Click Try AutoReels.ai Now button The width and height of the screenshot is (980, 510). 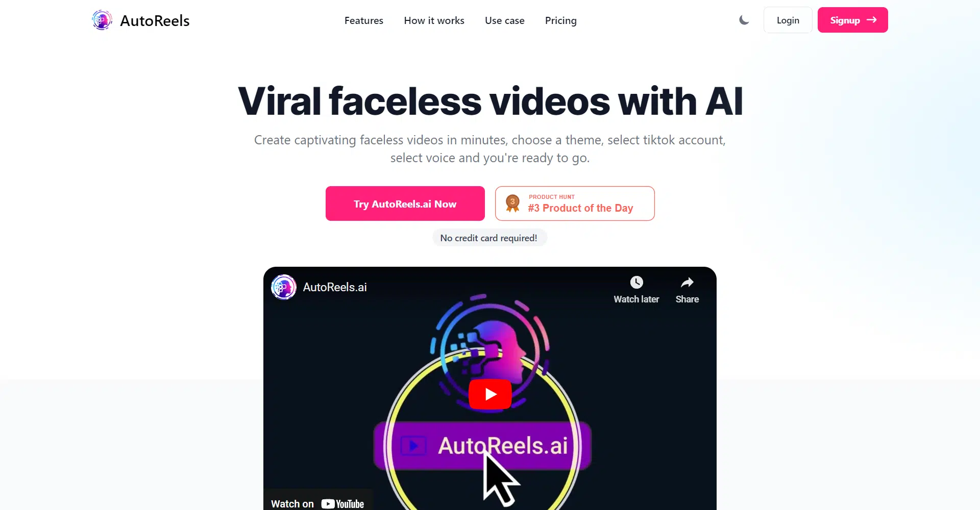coord(405,203)
